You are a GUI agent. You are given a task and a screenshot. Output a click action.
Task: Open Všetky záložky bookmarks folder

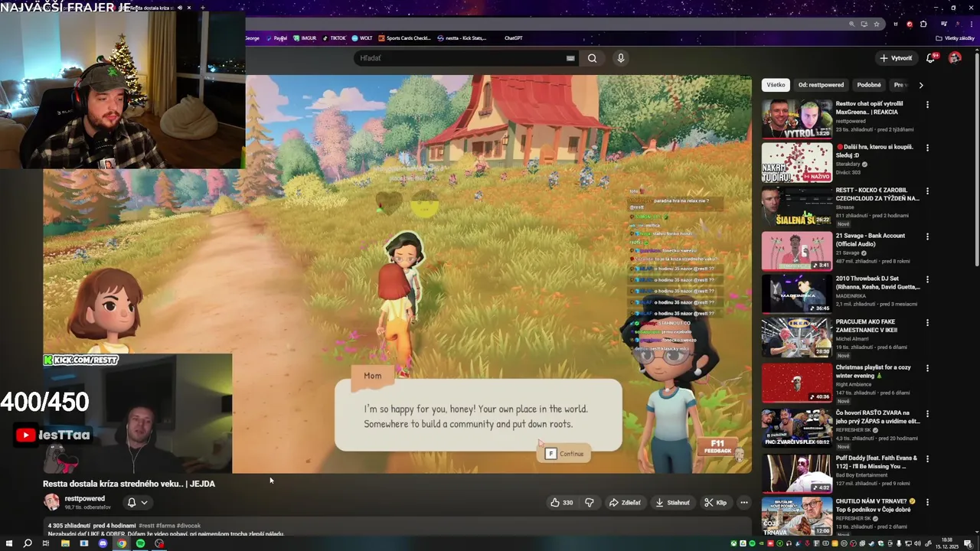[955, 38]
